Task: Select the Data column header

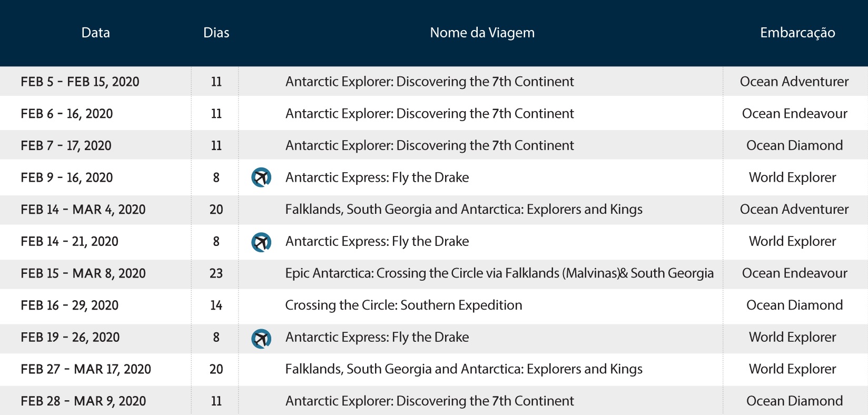Action: point(96,33)
